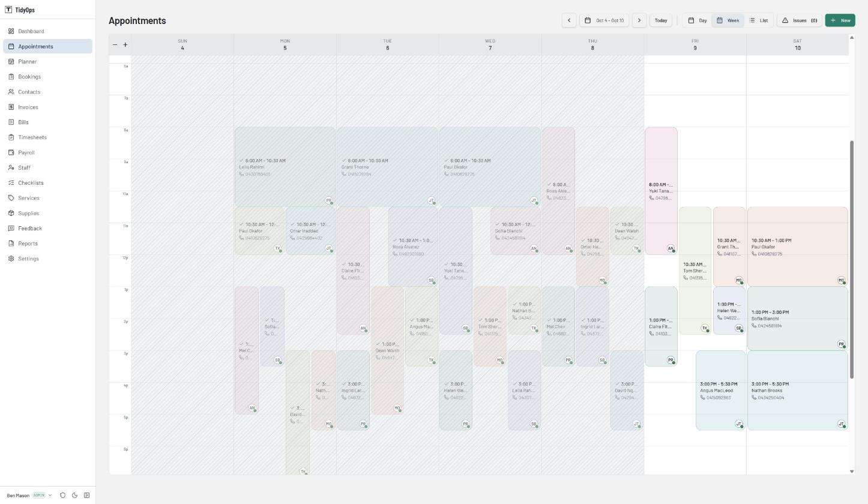868x504 pixels.
Task: Open the shield security icon
Action: coord(62,496)
